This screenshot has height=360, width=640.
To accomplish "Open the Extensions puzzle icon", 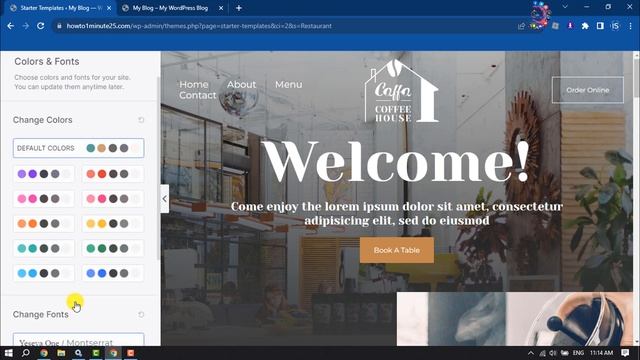I will [585, 26].
